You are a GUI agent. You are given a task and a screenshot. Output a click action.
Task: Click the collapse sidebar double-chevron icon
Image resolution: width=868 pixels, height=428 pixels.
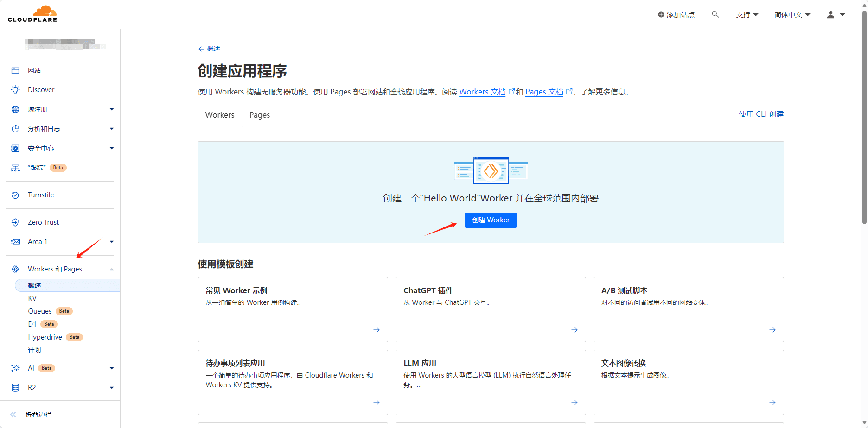pyautogui.click(x=13, y=415)
